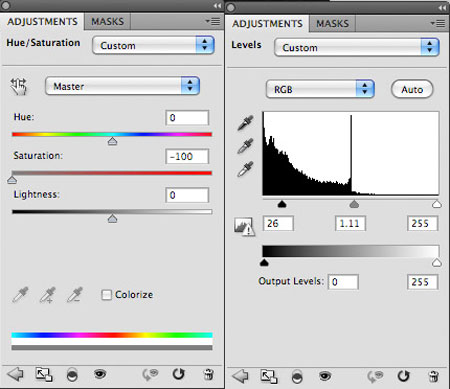The height and width of the screenshot is (389, 450).
Task: Click the midtone input field showing 1.11
Action: 350,223
